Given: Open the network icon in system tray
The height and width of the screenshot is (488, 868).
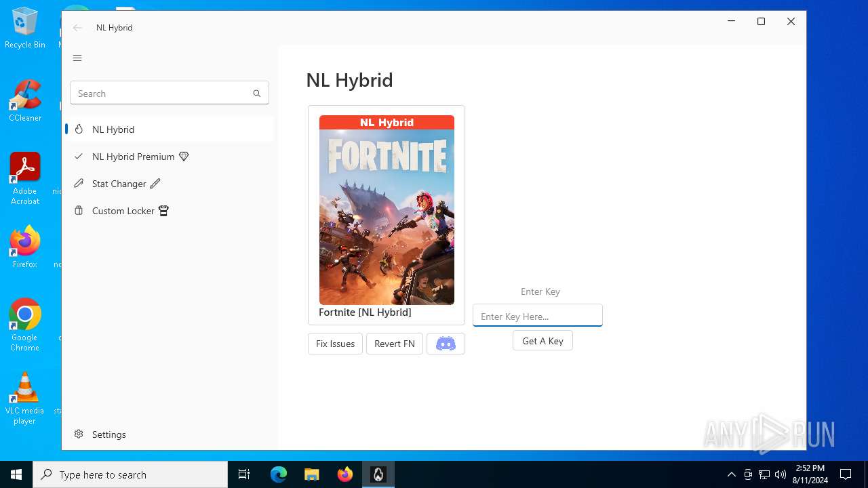Looking at the screenshot, I should tap(764, 474).
